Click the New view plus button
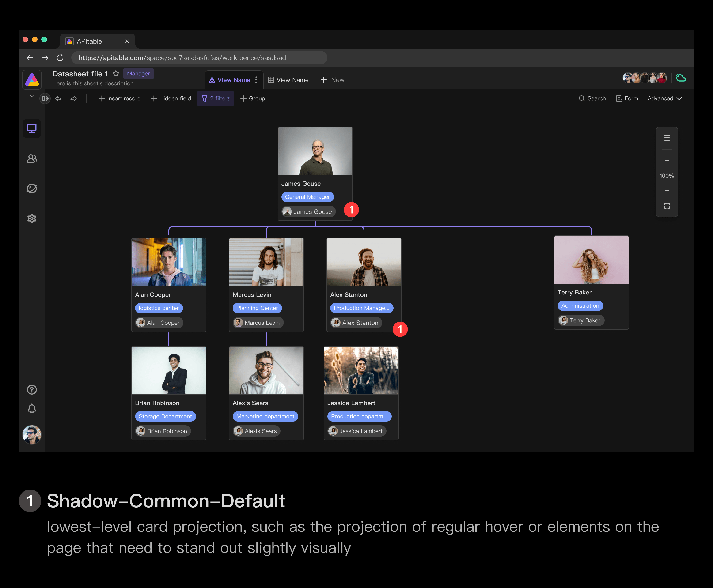Screen dimensions: 713x588 tap(325, 79)
